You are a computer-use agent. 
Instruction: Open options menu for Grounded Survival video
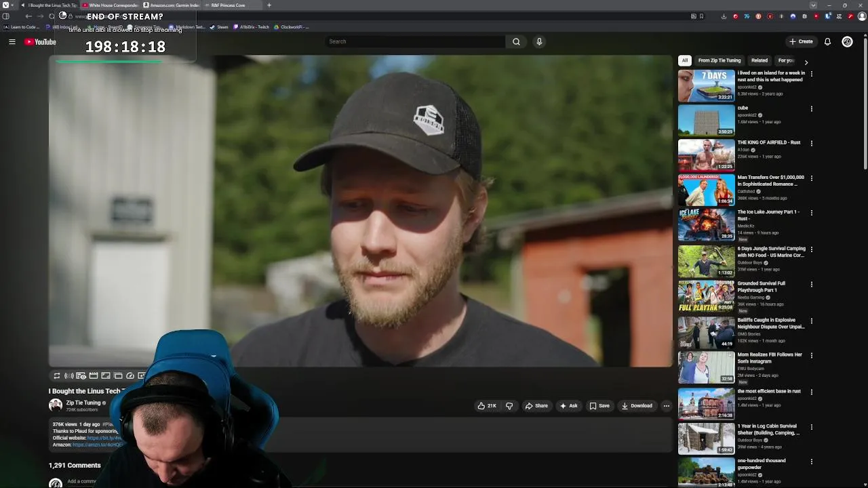812,284
